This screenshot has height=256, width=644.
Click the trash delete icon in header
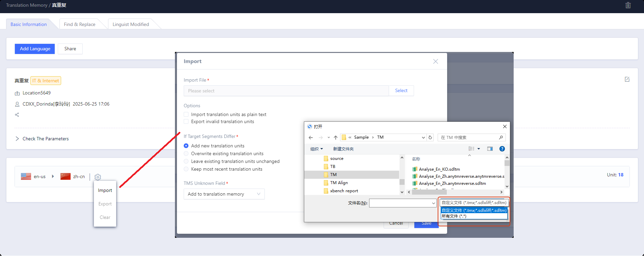coord(628,5)
